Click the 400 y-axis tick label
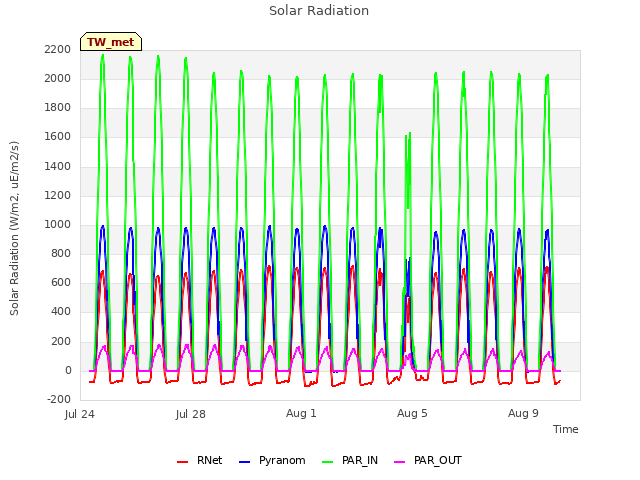Screen dimensions: 640x480 point(61,312)
